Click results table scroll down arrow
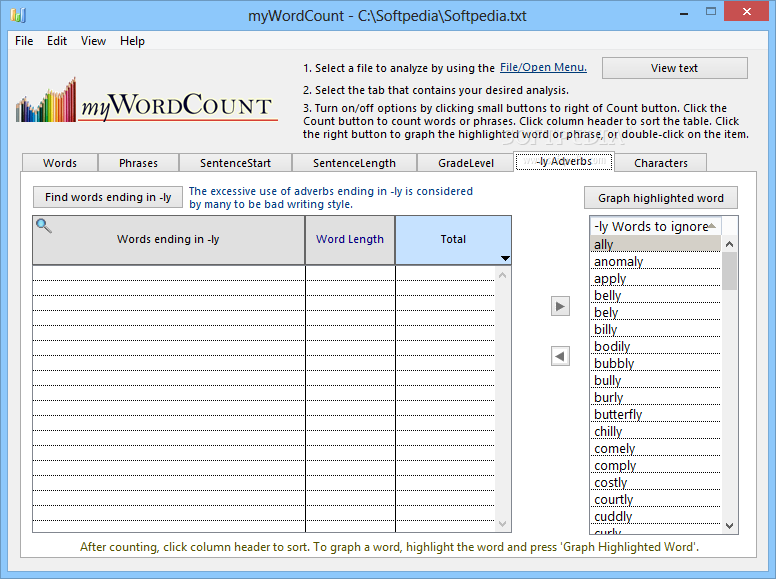 pos(502,524)
